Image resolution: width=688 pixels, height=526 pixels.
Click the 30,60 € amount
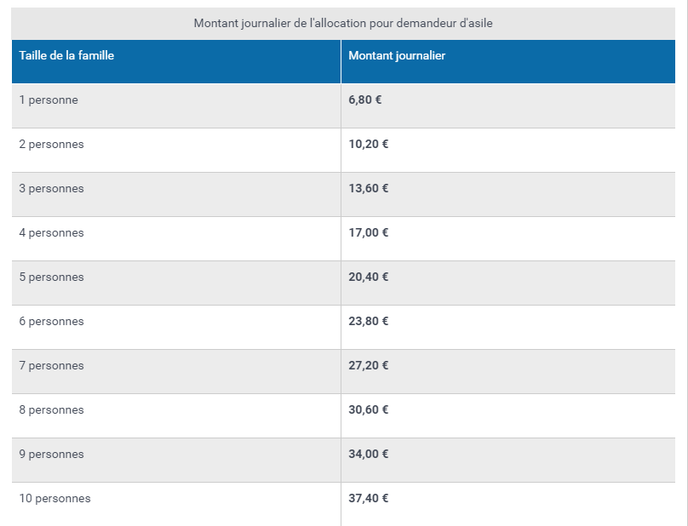click(369, 410)
